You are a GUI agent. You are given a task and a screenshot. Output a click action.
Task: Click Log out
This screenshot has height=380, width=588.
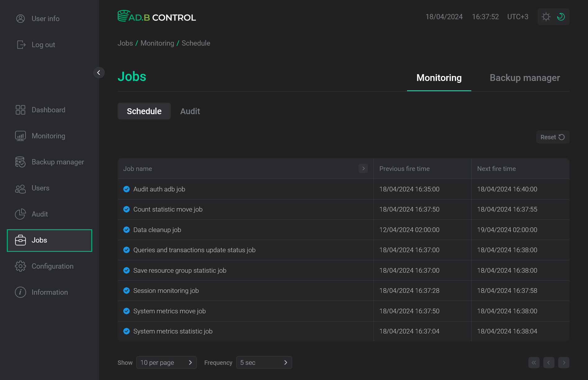coord(43,44)
